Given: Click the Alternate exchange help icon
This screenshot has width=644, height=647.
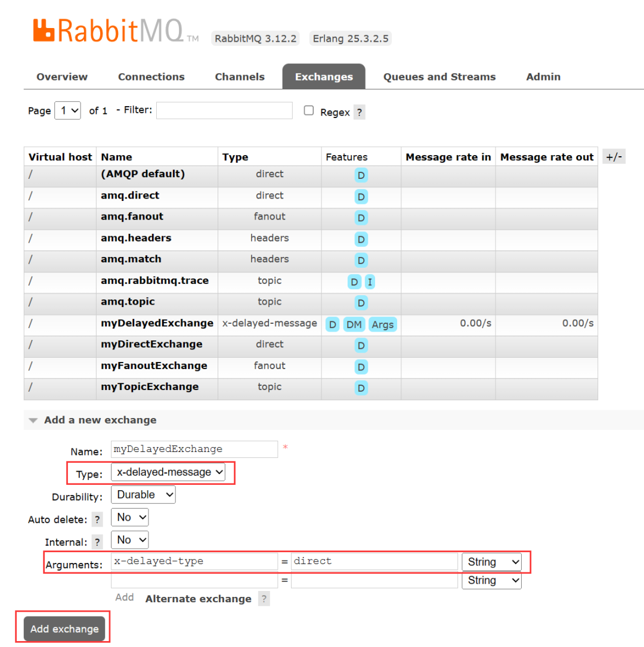Looking at the screenshot, I should tap(264, 599).
